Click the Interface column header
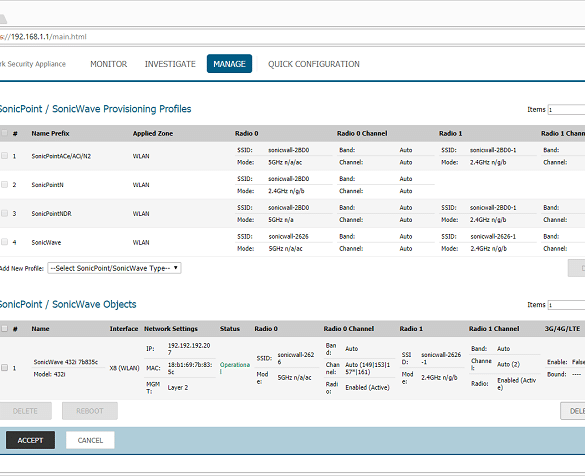The height and width of the screenshot is (476, 585). [124, 329]
